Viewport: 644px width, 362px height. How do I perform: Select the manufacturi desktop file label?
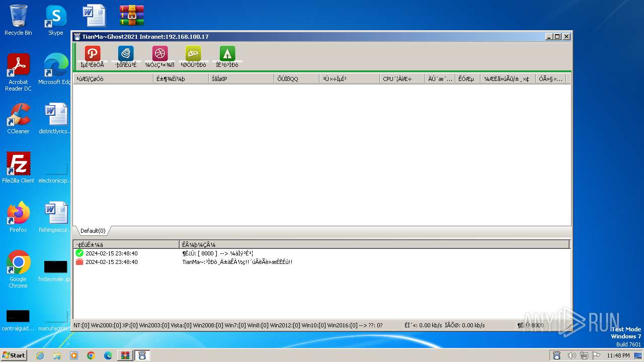(55, 329)
